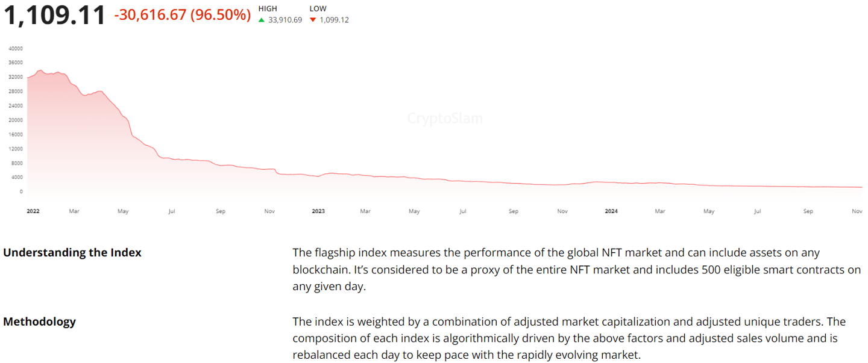Screen dimensions: 868x363
Task: Click the green up triangle beside HIGH value
Action: [x=262, y=20]
